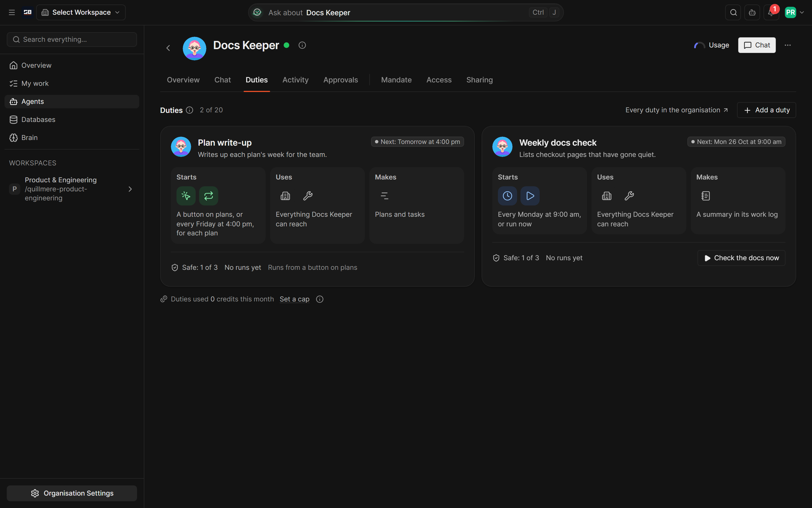This screenshot has width=812, height=508.
Task: Open the Chat button in the header
Action: [x=757, y=45]
